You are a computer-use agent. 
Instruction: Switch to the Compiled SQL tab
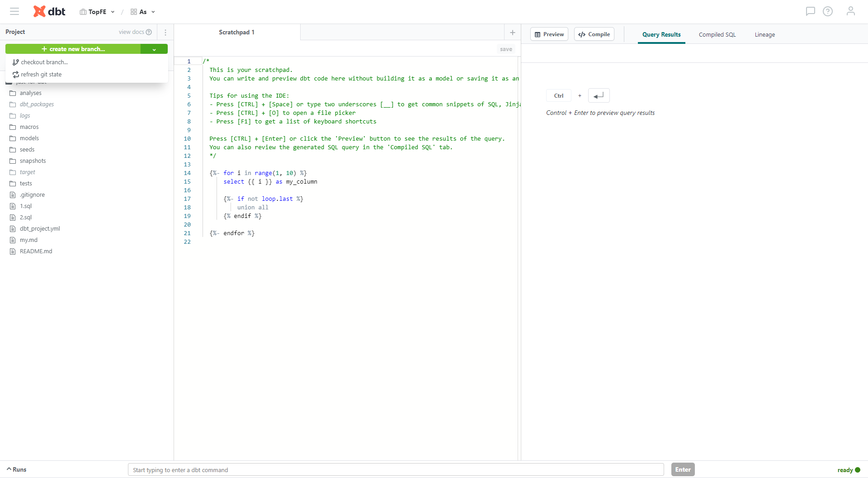(717, 35)
